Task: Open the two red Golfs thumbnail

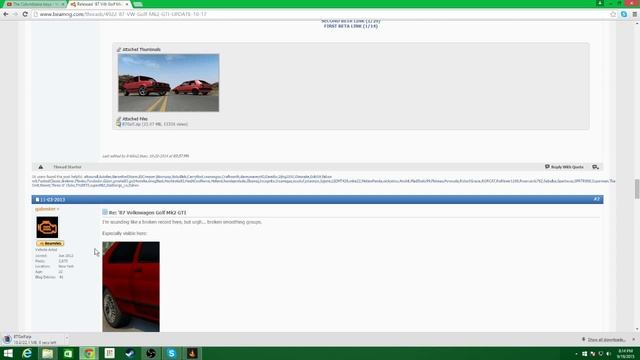Action: point(169,83)
